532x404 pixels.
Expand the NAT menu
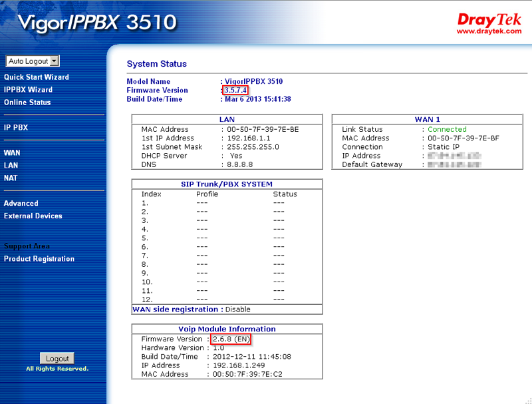(x=11, y=178)
